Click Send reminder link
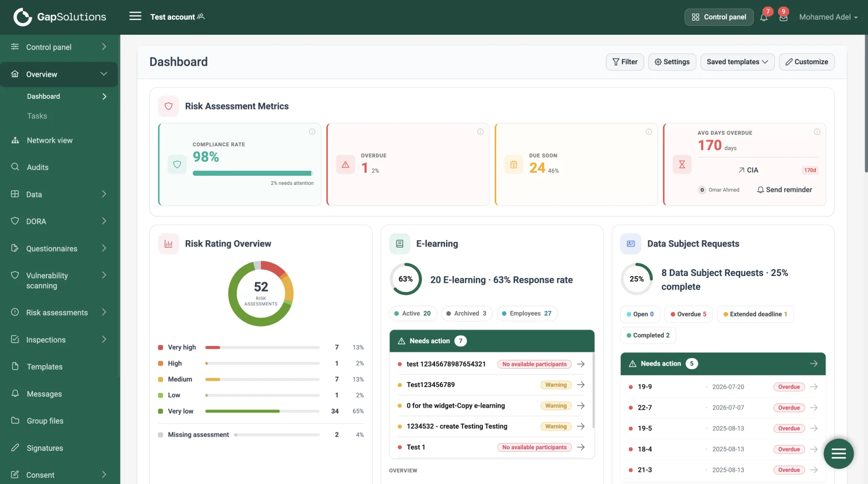 (x=785, y=190)
